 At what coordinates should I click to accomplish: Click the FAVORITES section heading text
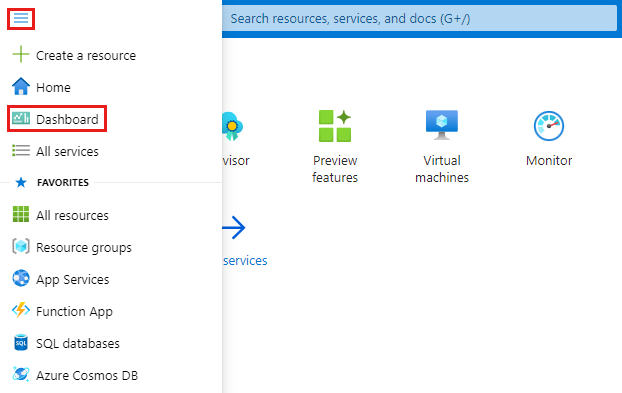(63, 182)
